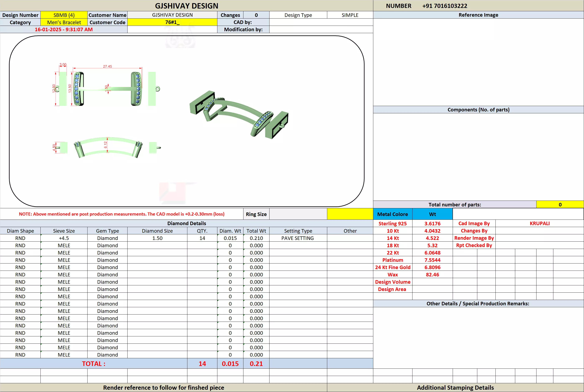This screenshot has width=584, height=392.
Task: Click the empty CAD by value field
Action: 321,22
